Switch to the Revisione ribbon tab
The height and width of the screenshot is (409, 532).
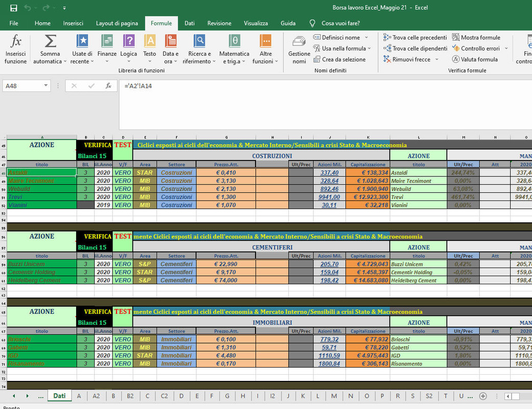[x=219, y=23]
